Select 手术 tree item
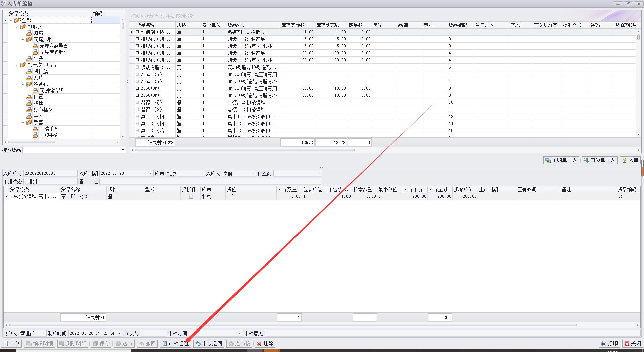 38,116
